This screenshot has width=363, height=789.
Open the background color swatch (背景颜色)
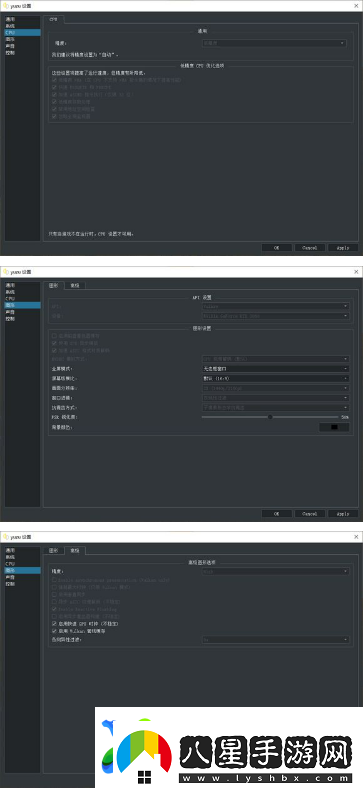334,427
